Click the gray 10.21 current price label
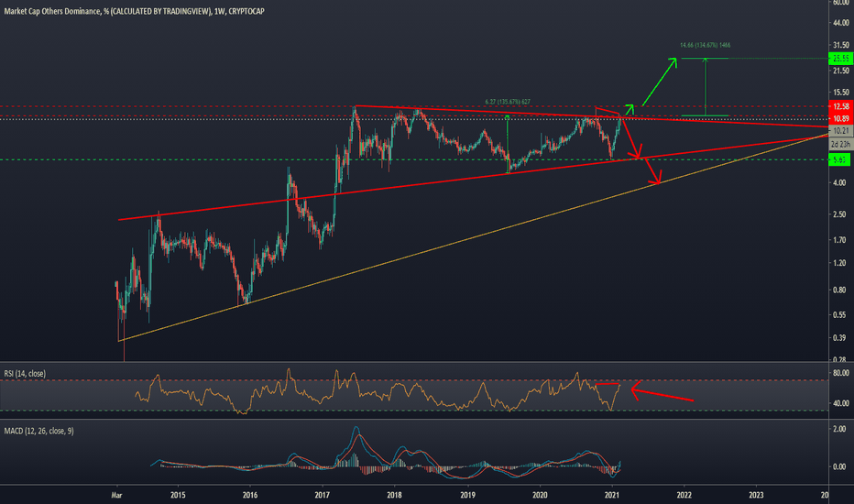Image resolution: width=854 pixels, height=504 pixels. [841, 131]
